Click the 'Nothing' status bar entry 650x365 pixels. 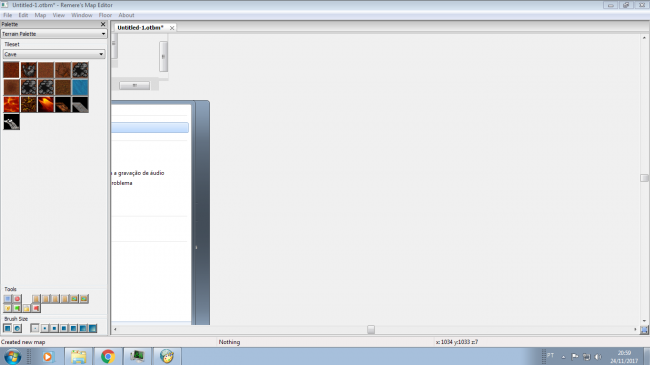click(229, 342)
